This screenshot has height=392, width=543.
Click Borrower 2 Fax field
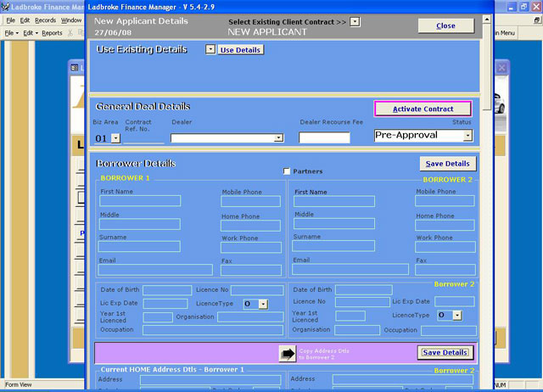coord(445,270)
